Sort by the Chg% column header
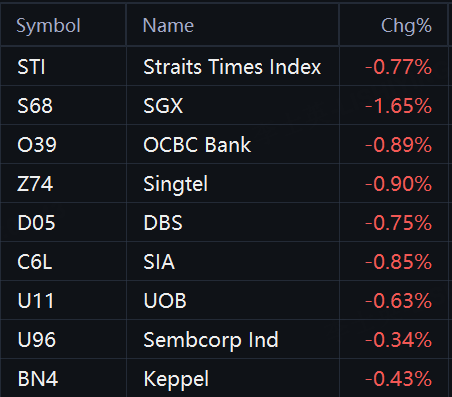The width and height of the screenshot is (452, 397). coord(406,26)
